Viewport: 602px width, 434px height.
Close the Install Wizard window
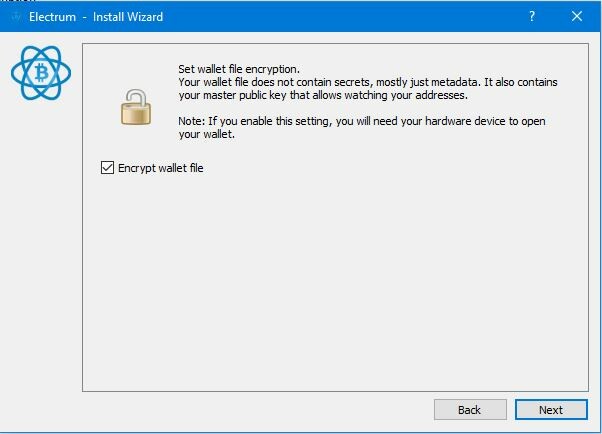click(577, 16)
